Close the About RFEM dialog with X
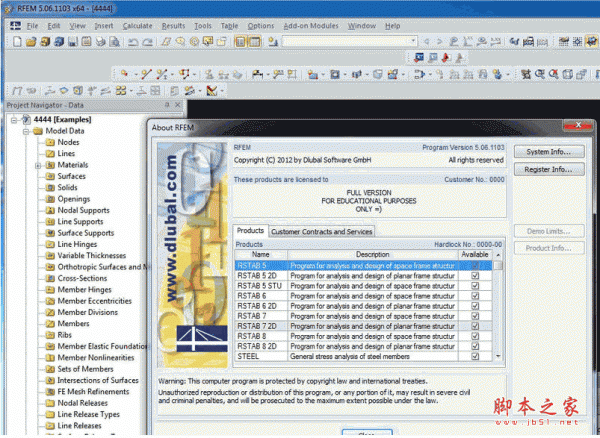 [578, 125]
